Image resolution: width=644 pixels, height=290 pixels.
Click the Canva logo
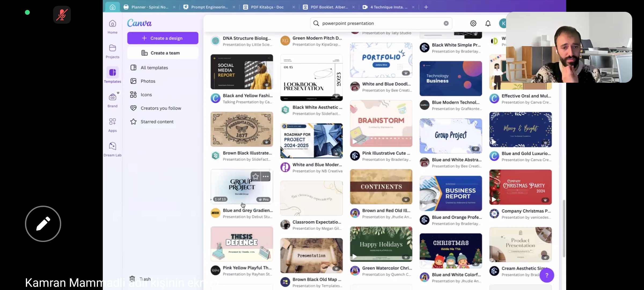[x=139, y=23]
